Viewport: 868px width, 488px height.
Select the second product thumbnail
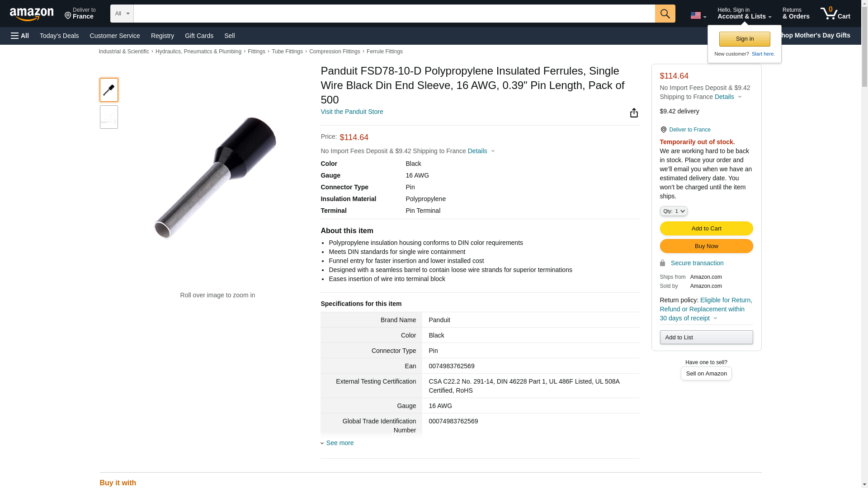point(109,117)
